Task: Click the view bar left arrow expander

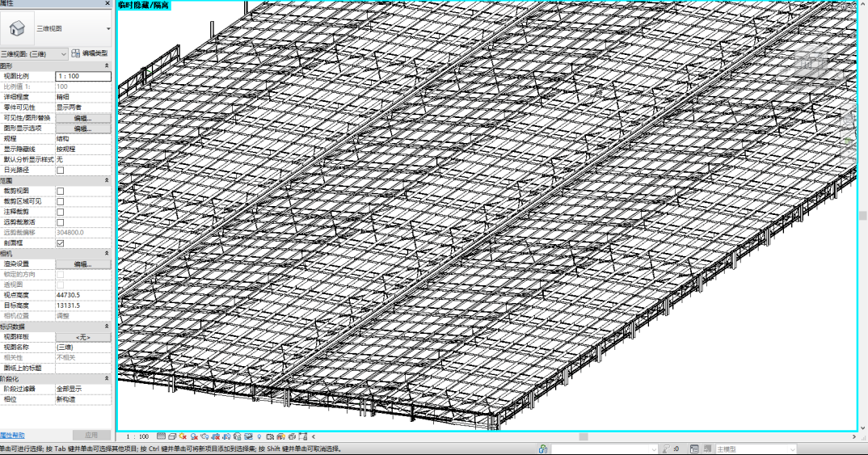Action: coord(314,436)
